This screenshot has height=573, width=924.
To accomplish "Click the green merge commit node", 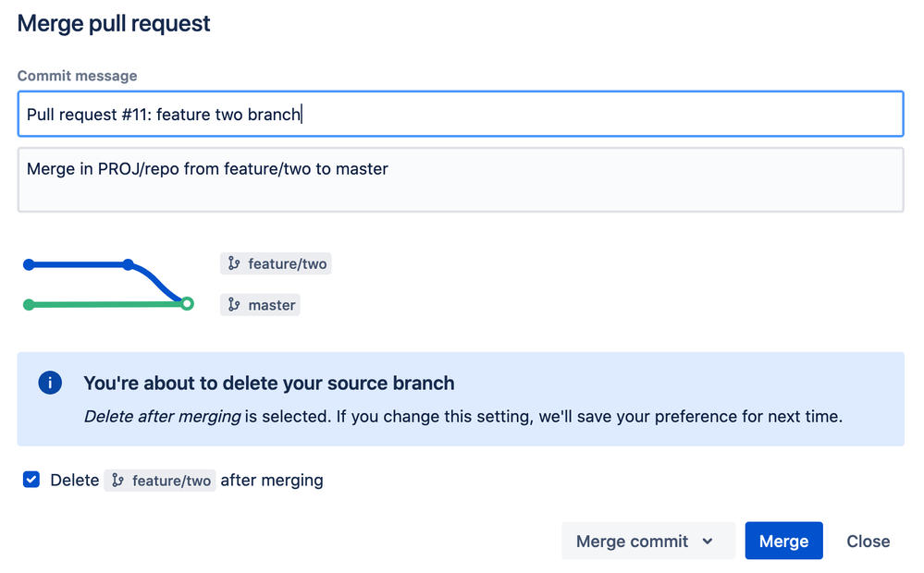I will click(187, 303).
